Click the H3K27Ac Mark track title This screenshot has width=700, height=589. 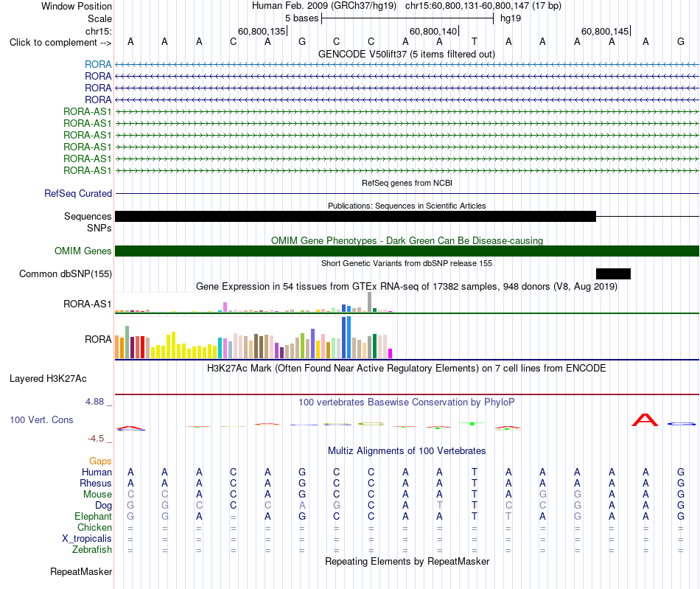tap(407, 369)
